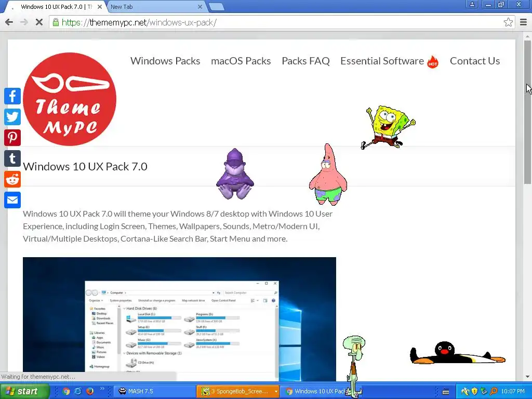
Task: Open the Start menu
Action: (24, 391)
